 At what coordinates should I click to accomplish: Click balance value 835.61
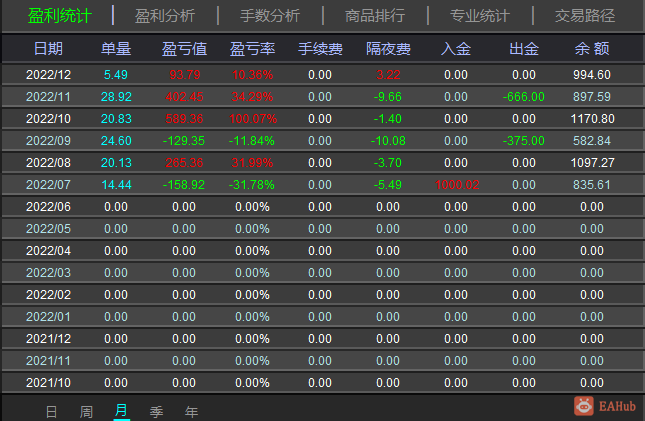[x=592, y=185]
